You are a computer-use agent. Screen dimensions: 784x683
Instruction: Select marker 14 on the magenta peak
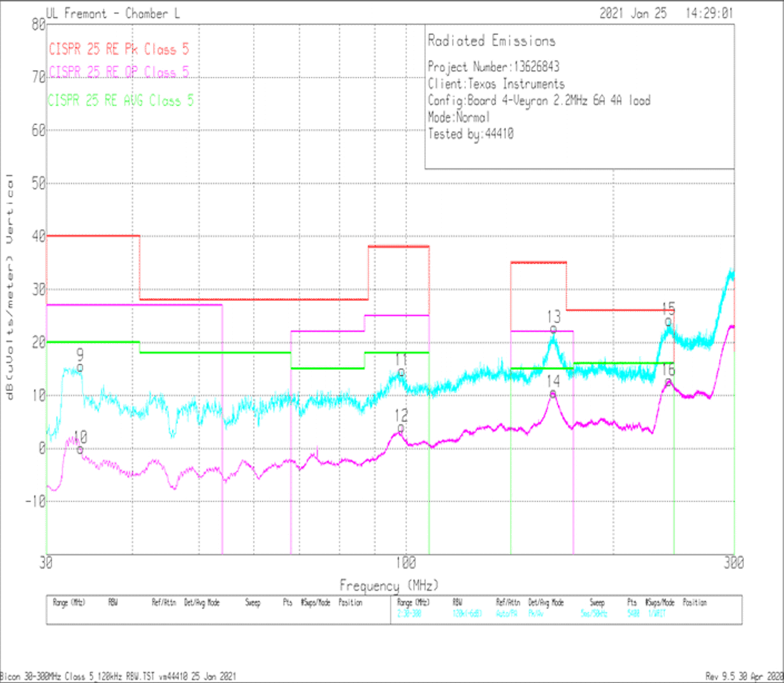[x=552, y=395]
